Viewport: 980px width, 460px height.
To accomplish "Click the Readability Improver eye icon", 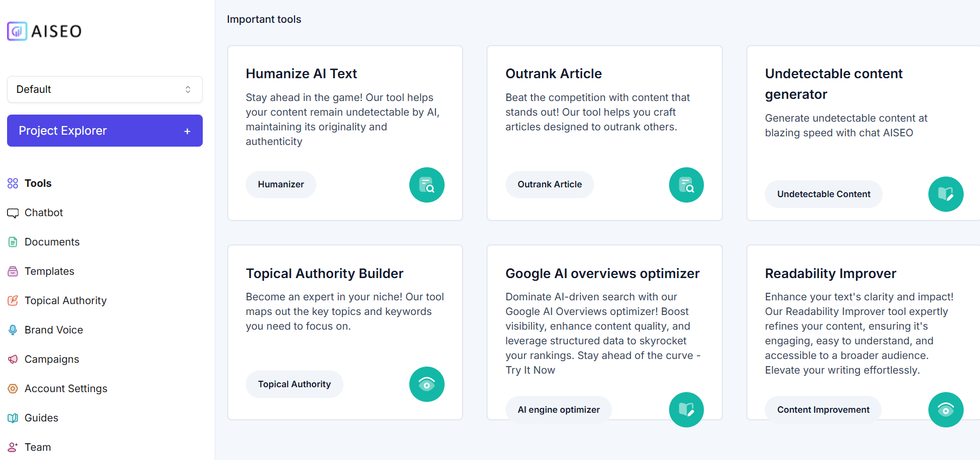I will point(945,409).
